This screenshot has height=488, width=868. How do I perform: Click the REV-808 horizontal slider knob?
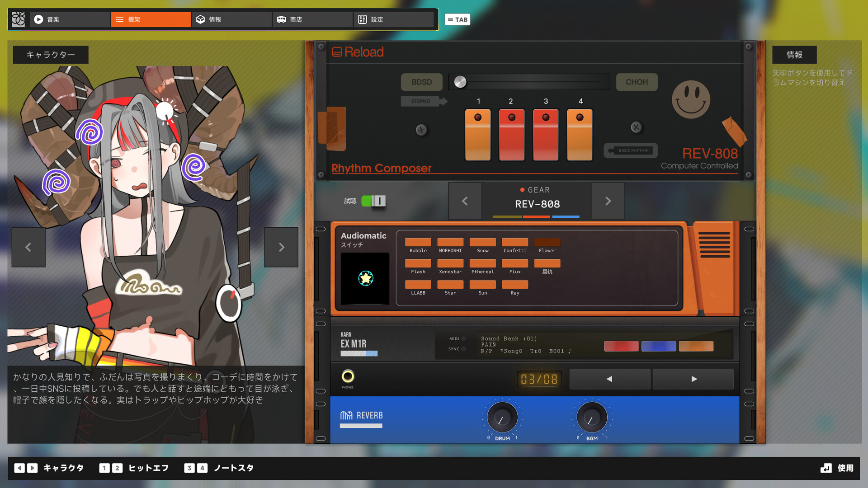[460, 82]
